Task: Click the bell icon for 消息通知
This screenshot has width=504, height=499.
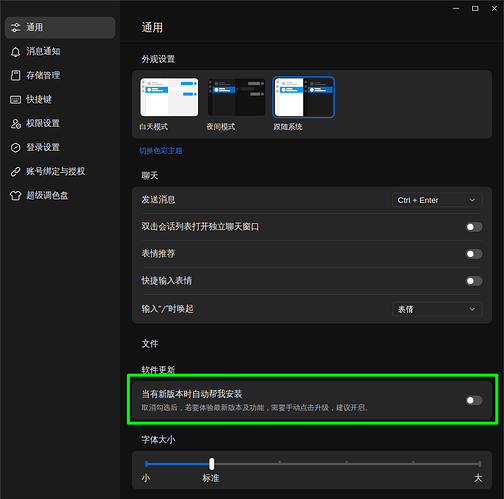Action: (x=15, y=52)
